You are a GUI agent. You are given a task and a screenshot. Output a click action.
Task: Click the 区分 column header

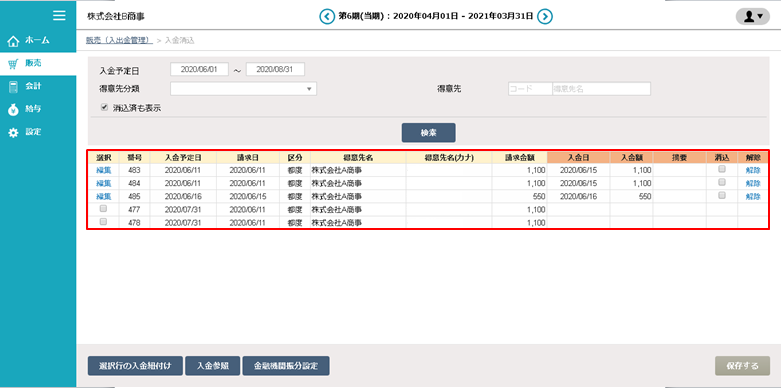click(295, 157)
